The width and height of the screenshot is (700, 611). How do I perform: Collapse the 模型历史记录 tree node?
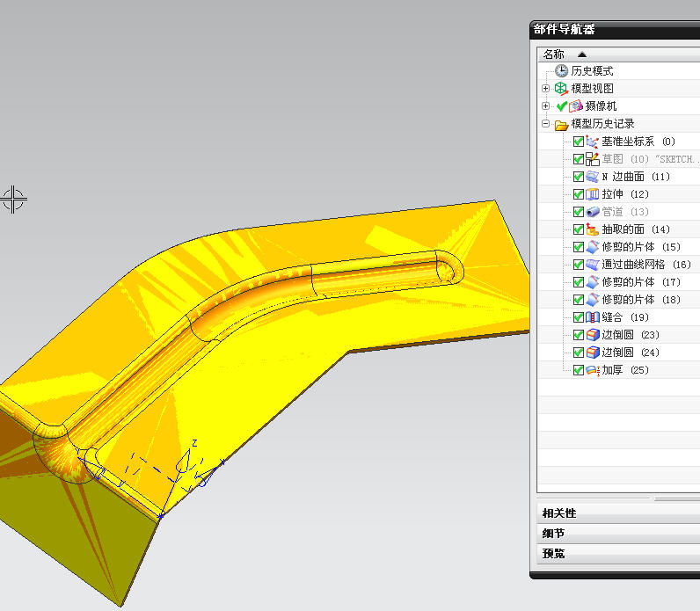coord(545,124)
